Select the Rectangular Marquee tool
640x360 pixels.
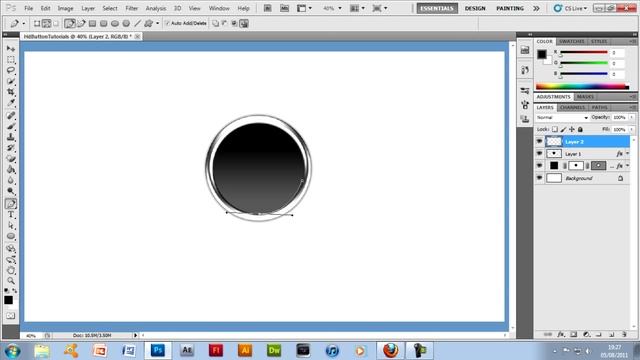[x=11, y=60]
